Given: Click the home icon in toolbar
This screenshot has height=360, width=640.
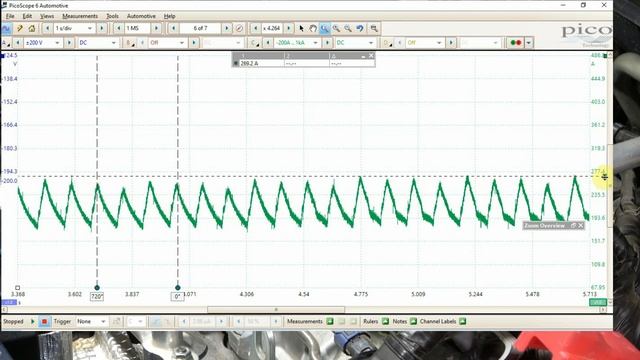Looking at the screenshot, I should coord(32,29).
